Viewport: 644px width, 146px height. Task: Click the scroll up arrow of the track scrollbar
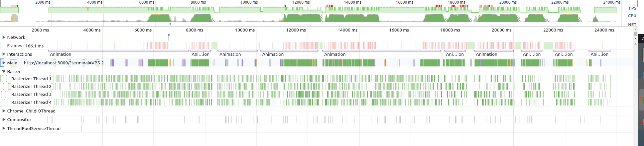(x=635, y=30)
